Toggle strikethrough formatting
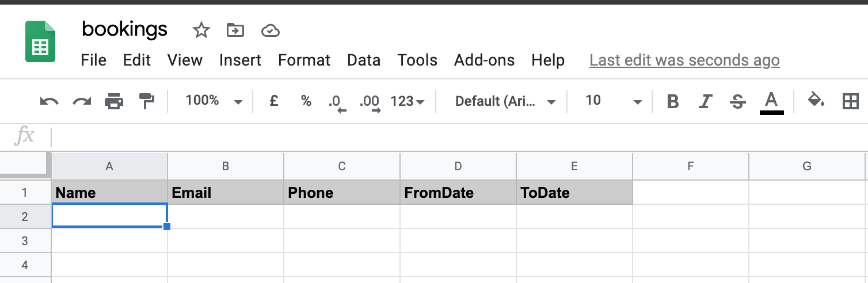This screenshot has width=868, height=283. coord(737,102)
